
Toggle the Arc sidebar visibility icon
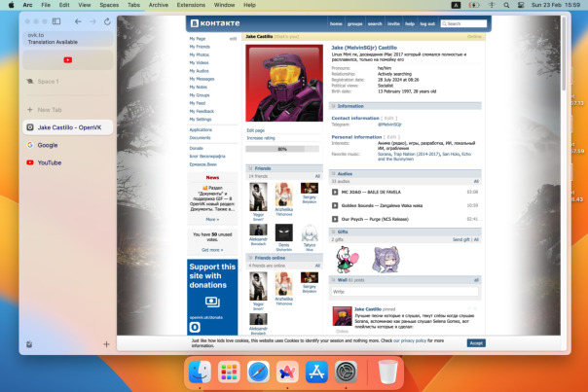coord(58,20)
